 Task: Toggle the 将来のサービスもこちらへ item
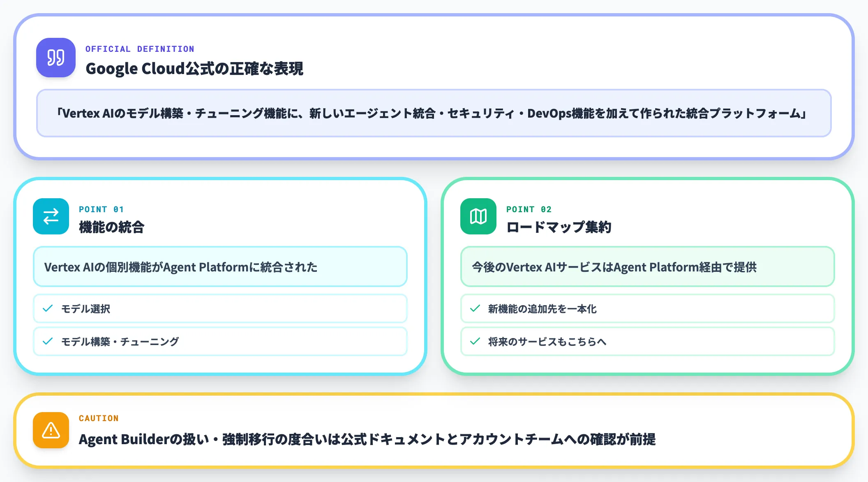point(648,341)
